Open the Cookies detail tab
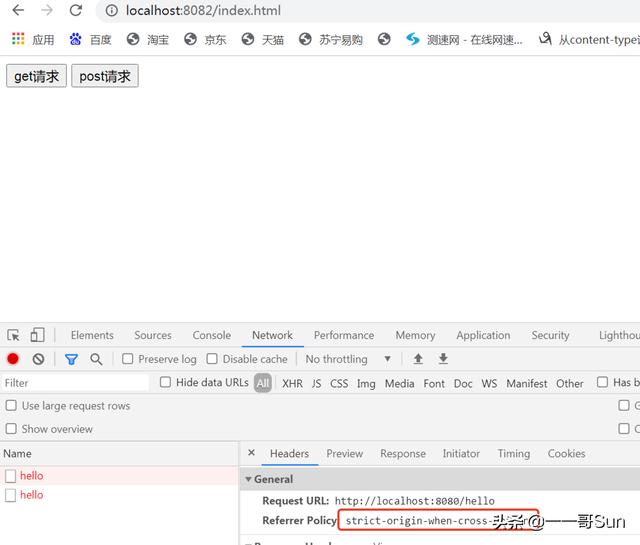The width and height of the screenshot is (640, 545). 567,454
